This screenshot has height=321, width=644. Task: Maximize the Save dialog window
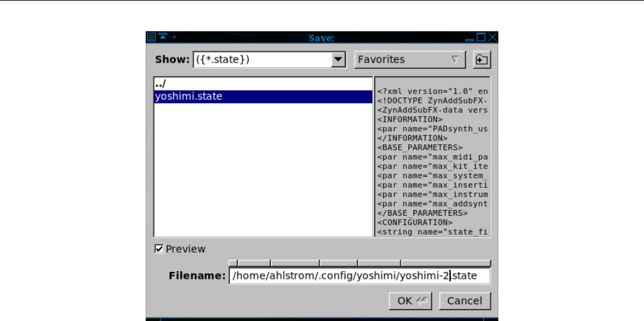pos(481,38)
